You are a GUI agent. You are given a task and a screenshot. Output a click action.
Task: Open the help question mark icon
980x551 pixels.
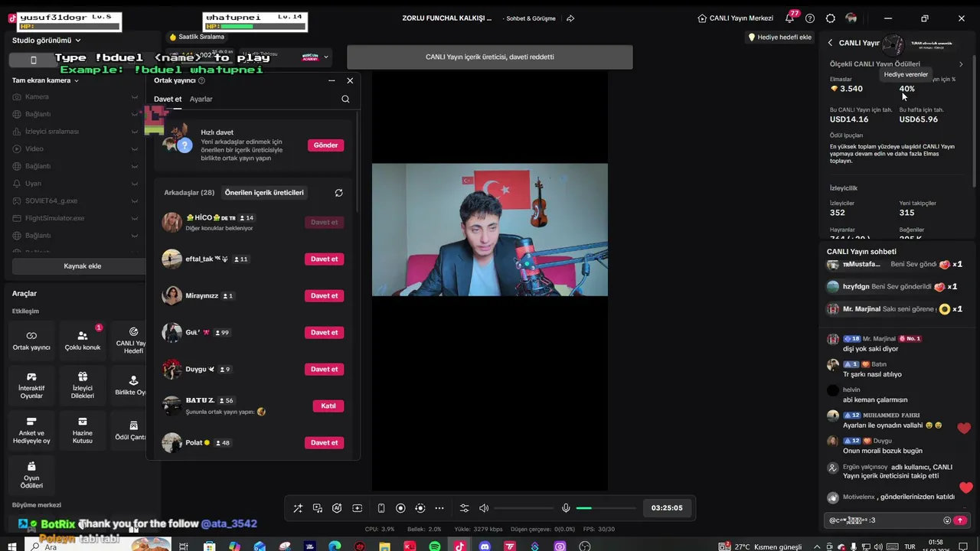point(810,18)
